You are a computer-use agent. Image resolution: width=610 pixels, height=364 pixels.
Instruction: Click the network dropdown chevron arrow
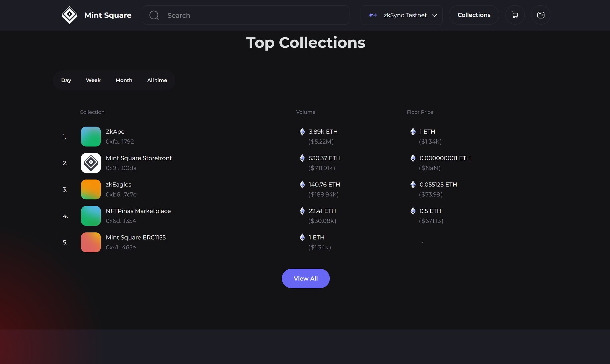point(434,15)
